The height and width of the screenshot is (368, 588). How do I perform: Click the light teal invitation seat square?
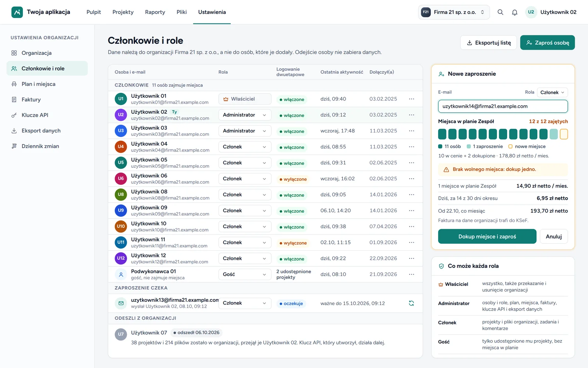tap(553, 134)
